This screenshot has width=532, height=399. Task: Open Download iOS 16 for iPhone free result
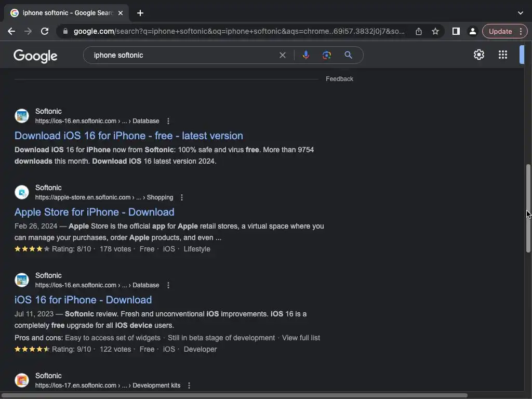(x=129, y=136)
